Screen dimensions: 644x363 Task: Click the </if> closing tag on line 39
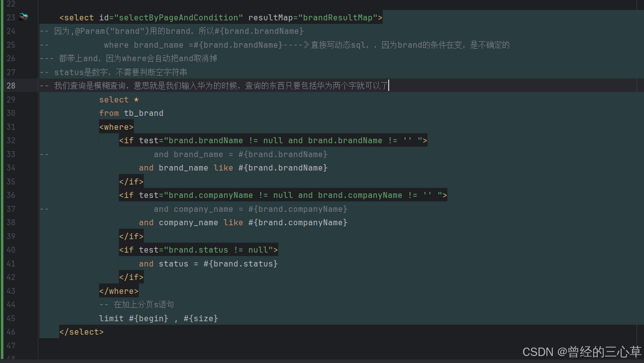pos(131,237)
